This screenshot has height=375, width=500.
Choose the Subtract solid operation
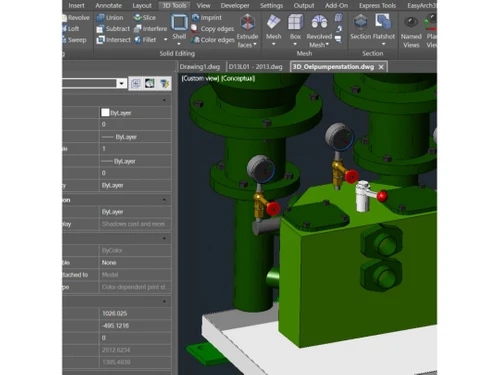(113, 29)
